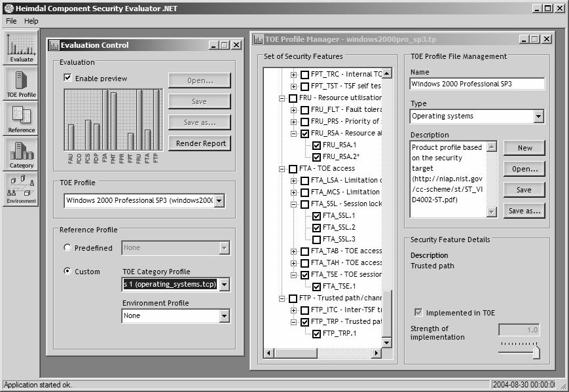Collapse the FTA_SSL node

tap(293, 204)
